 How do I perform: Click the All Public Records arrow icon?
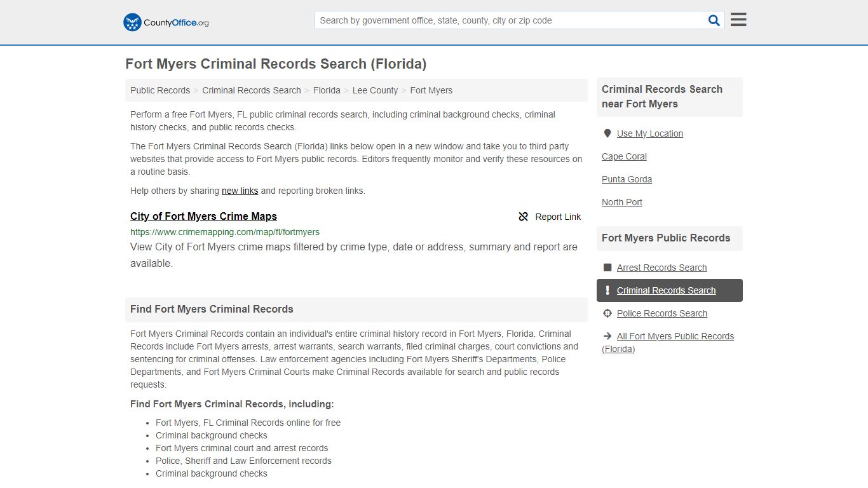tap(607, 336)
